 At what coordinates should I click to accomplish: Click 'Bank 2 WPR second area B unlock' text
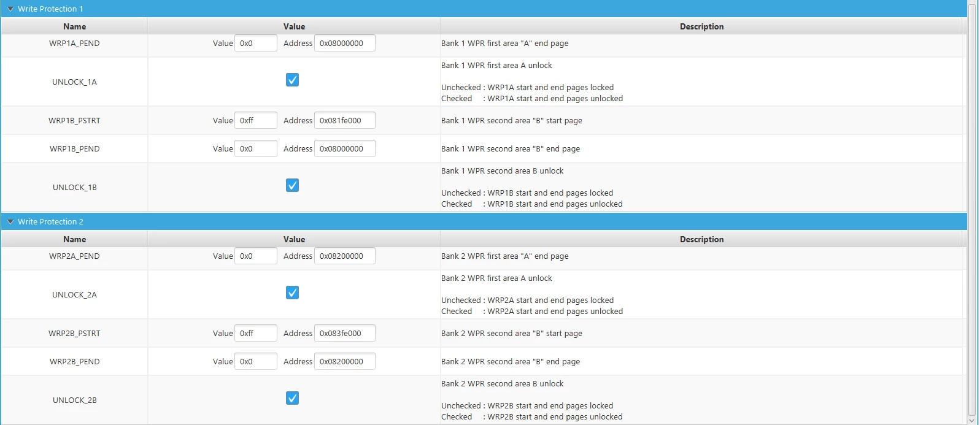(502, 383)
